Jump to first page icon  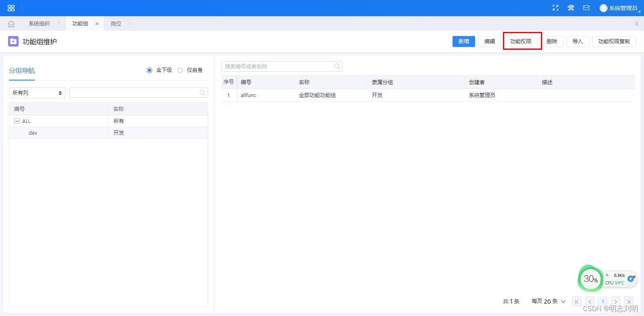(x=577, y=301)
